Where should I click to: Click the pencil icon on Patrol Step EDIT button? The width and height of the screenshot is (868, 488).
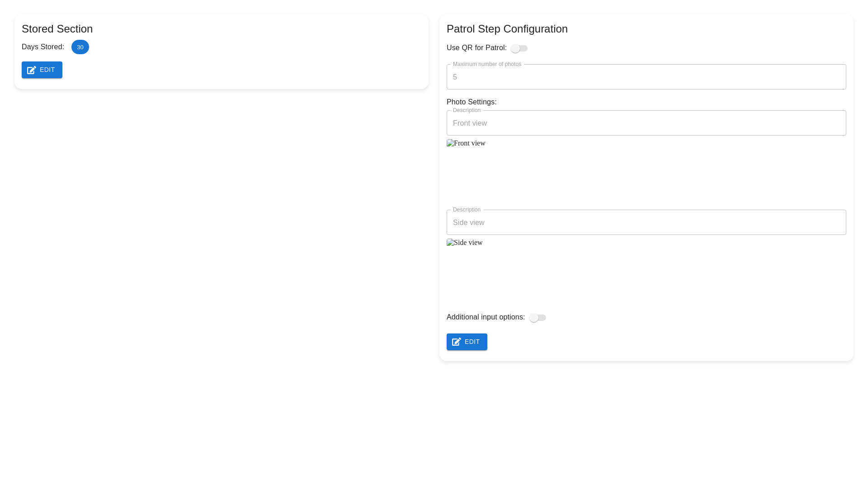(x=457, y=342)
